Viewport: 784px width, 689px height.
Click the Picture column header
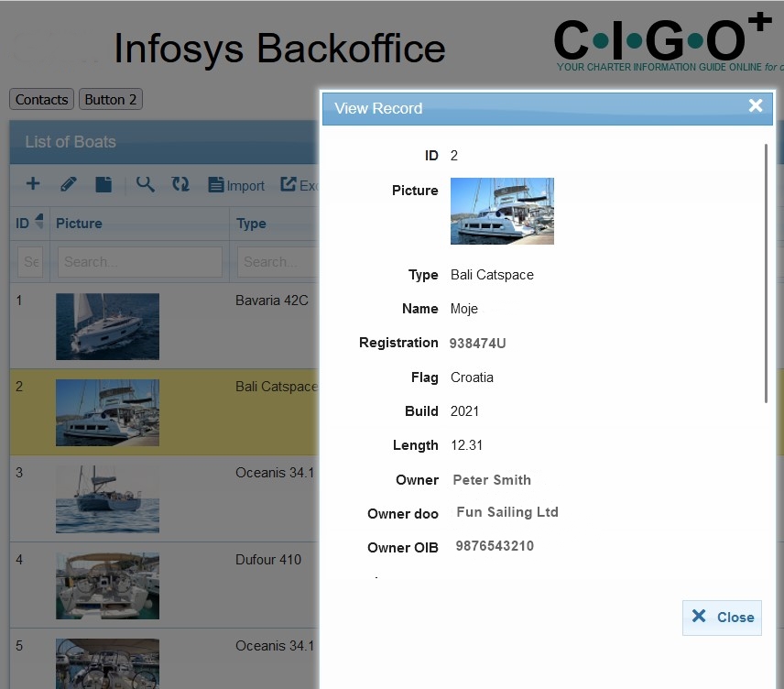point(80,223)
